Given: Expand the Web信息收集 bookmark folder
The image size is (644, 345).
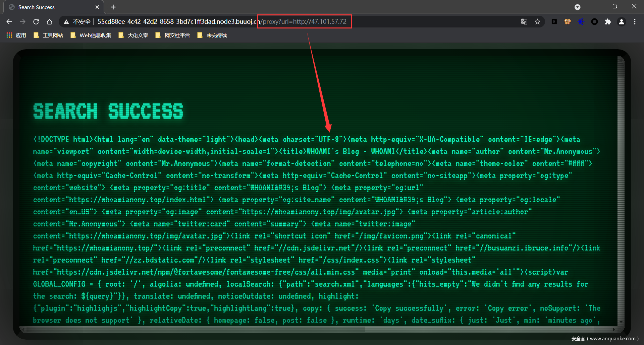Looking at the screenshot, I should (x=91, y=35).
